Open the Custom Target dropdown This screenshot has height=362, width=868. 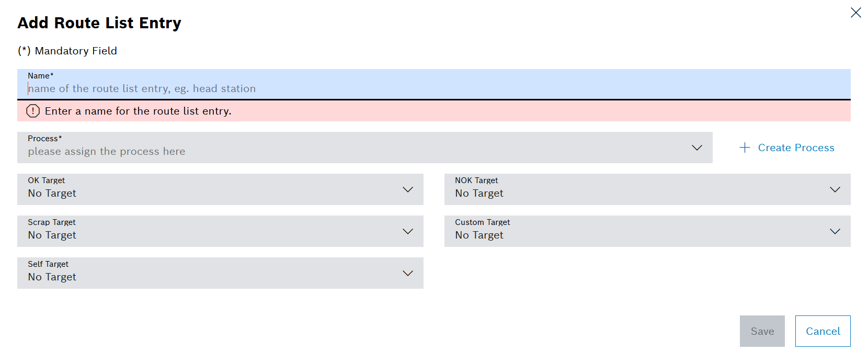pyautogui.click(x=647, y=231)
